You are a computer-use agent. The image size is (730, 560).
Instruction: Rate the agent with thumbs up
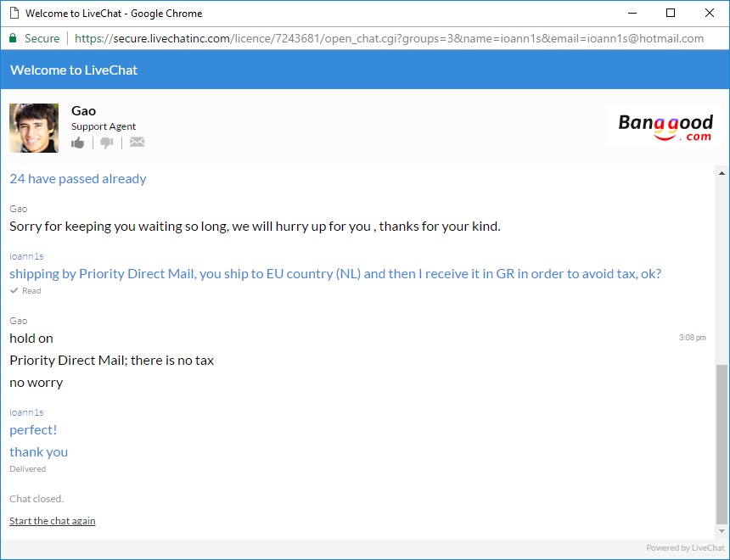pyautogui.click(x=78, y=143)
